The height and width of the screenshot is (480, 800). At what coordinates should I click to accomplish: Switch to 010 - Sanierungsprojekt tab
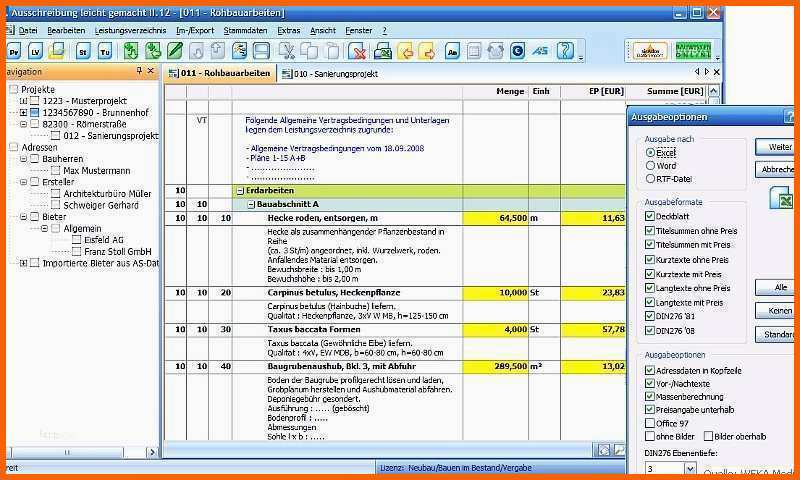point(330,74)
